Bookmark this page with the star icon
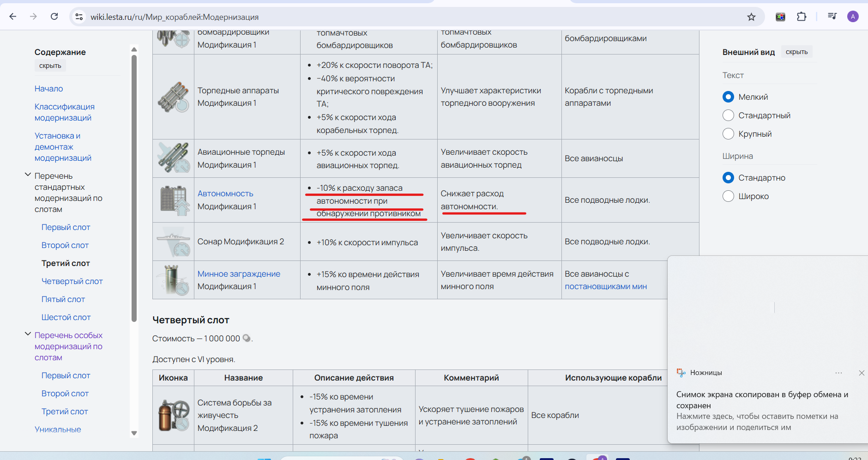 [751, 17]
